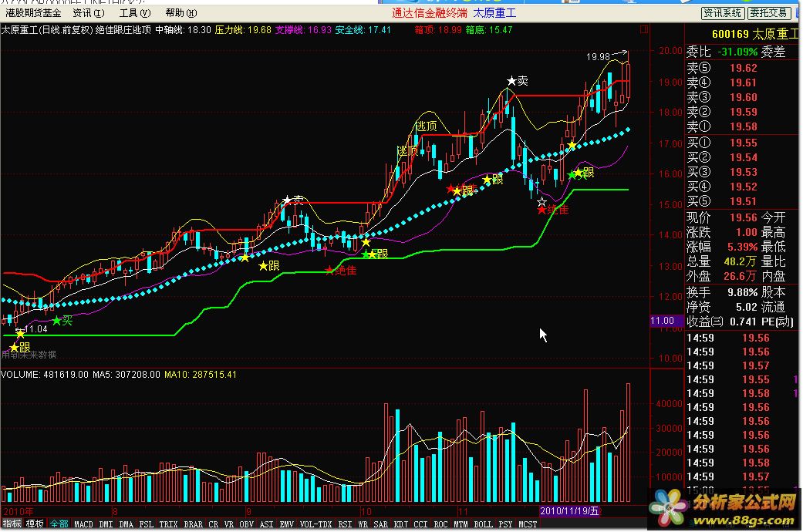Click the 中轴线: 18.30 indicator label
Image resolution: width=803 pixels, height=532 pixels.
click(183, 30)
